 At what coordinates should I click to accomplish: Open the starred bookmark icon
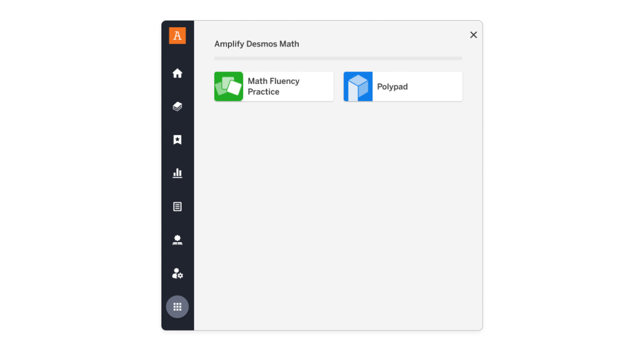coord(177,140)
